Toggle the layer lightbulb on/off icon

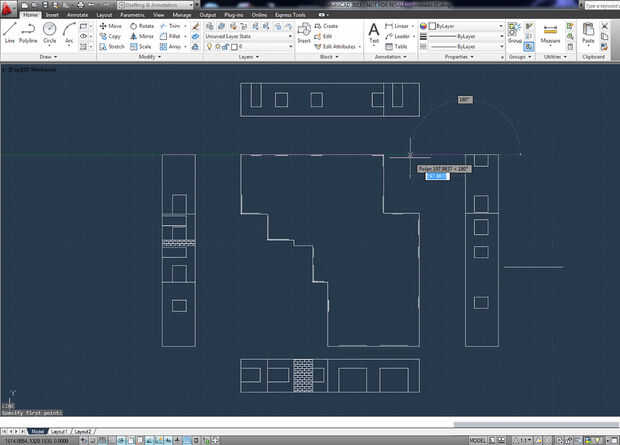tap(210, 47)
